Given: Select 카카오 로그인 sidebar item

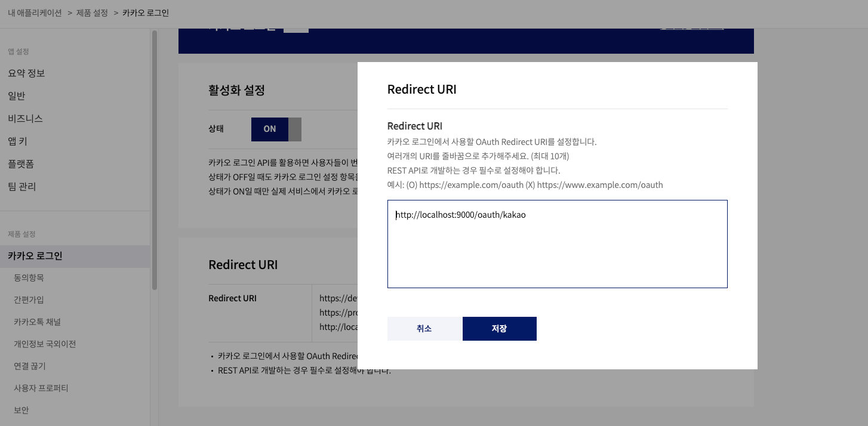Looking at the screenshot, I should 75,257.
